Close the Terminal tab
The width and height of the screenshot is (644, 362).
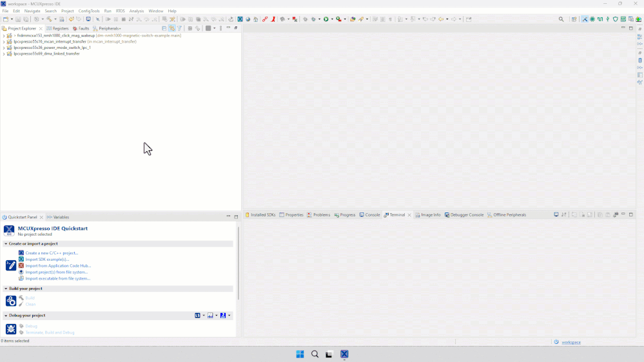pos(409,215)
